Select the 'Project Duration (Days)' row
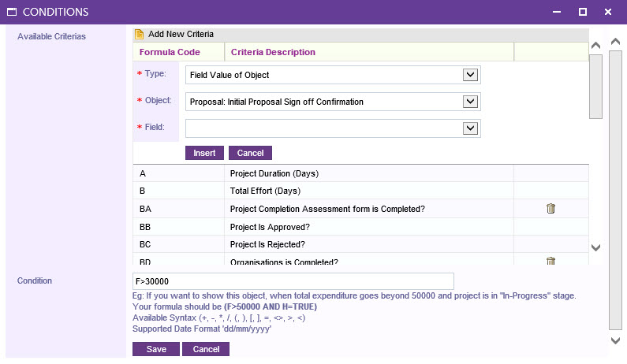 coord(360,173)
